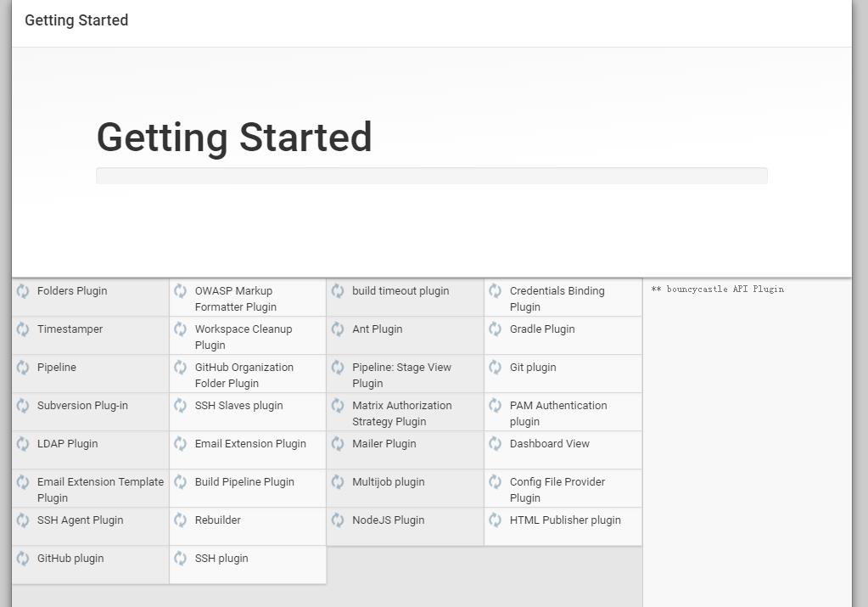
Task: Click the 'Multijob plugin' text
Action: click(389, 482)
